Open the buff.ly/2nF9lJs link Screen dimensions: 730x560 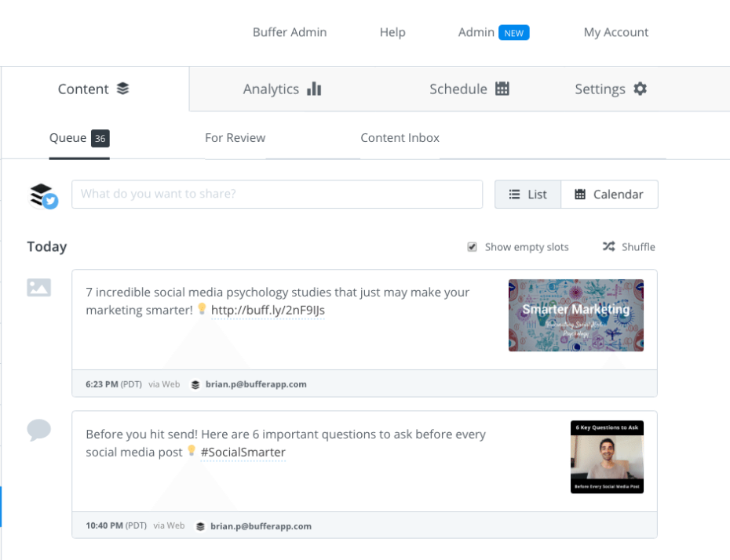[x=268, y=311]
